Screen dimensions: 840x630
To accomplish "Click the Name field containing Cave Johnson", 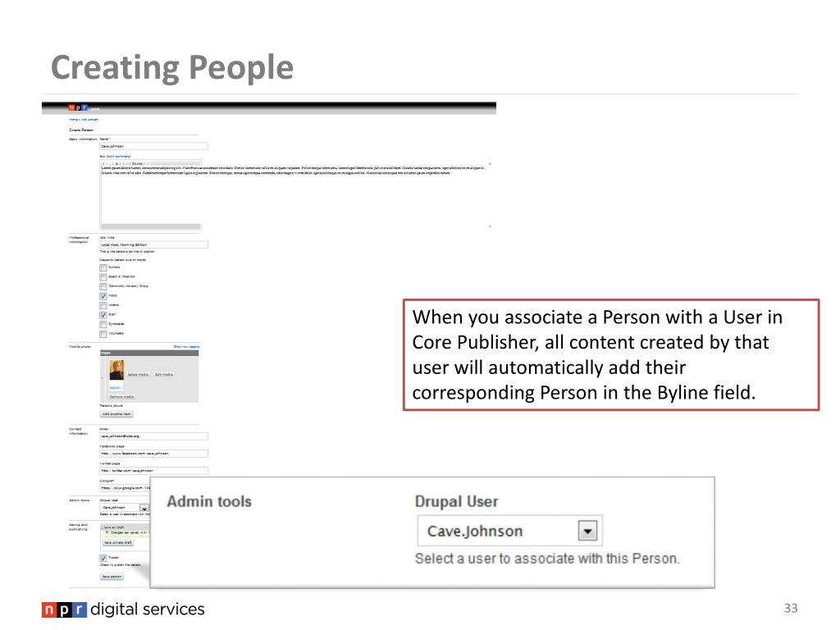I will [153, 146].
